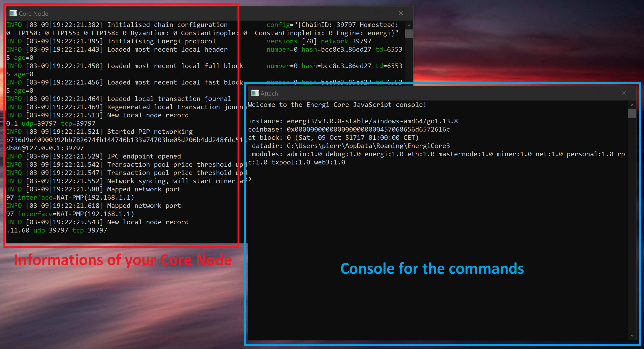Image resolution: width=644 pixels, height=349 pixels.
Task: Click log line 'Started P2P networking'
Action: [x=150, y=132]
